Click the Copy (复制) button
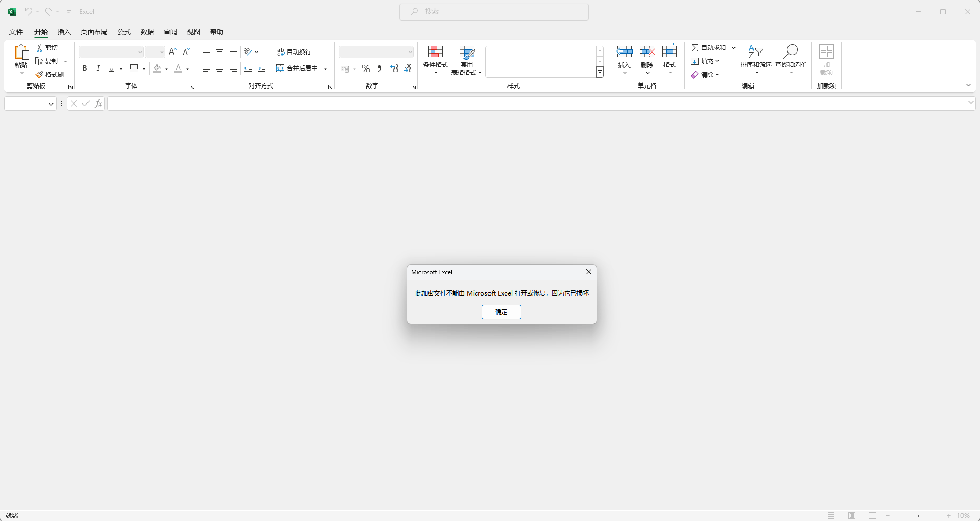Screen dimensions: 980x521 tap(47, 61)
